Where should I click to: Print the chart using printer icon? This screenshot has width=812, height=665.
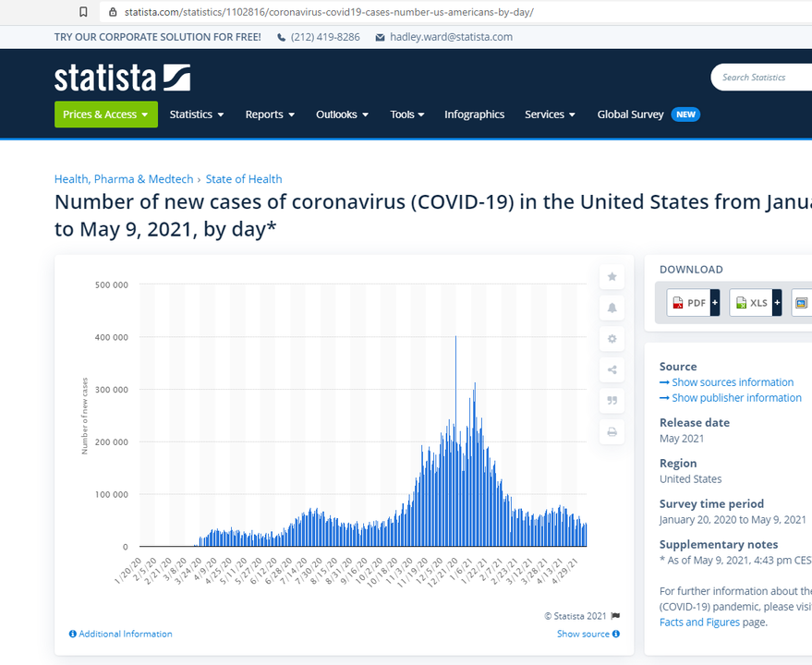[x=611, y=431]
